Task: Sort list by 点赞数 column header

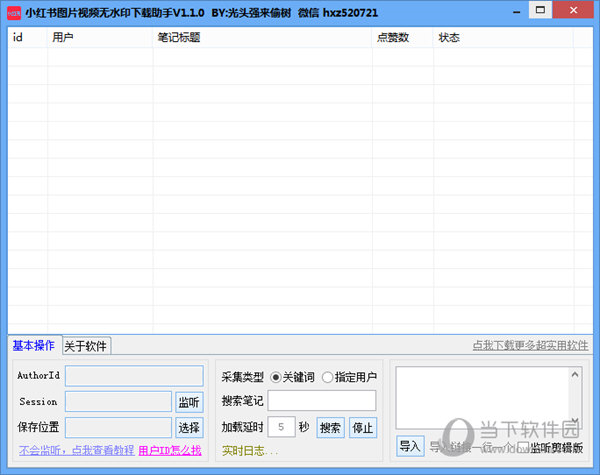Action: [x=391, y=38]
